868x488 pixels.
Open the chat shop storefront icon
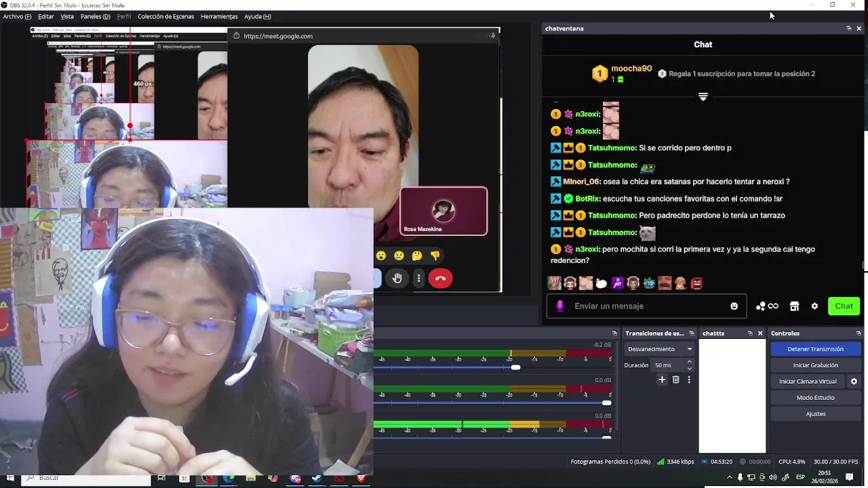point(794,306)
